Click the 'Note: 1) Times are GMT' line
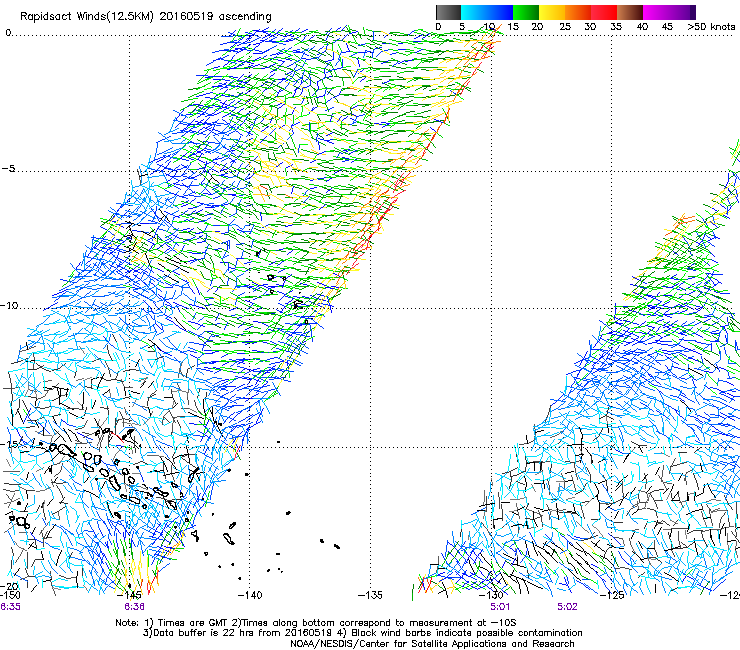This screenshot has width=740, height=650. coord(316,623)
